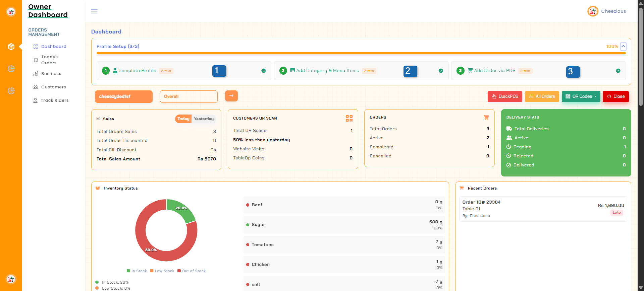This screenshot has width=644, height=291.
Task: Open the Overall filter selector
Action: 189,96
